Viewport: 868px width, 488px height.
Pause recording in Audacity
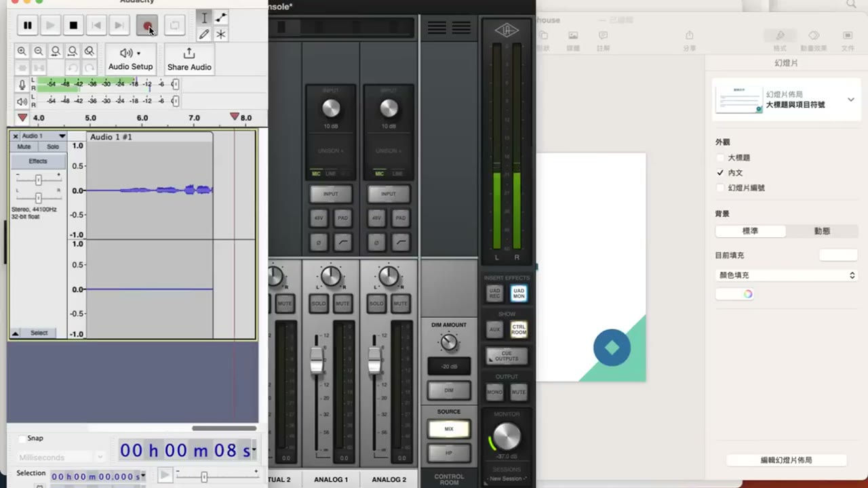pyautogui.click(x=28, y=26)
